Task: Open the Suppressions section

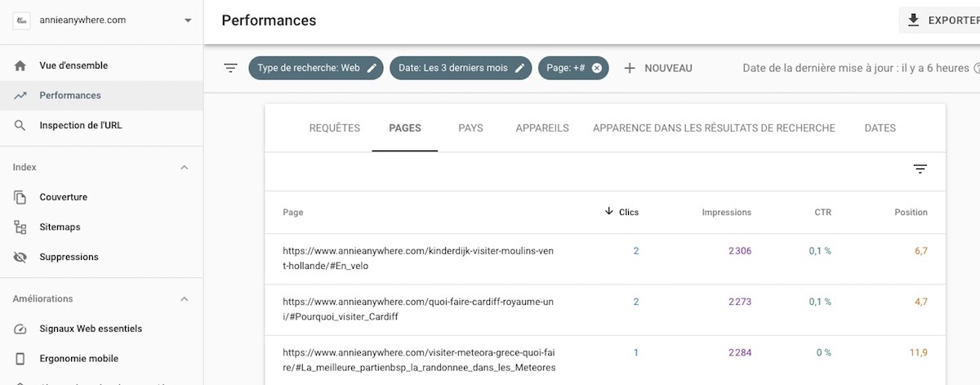Action: click(x=69, y=257)
